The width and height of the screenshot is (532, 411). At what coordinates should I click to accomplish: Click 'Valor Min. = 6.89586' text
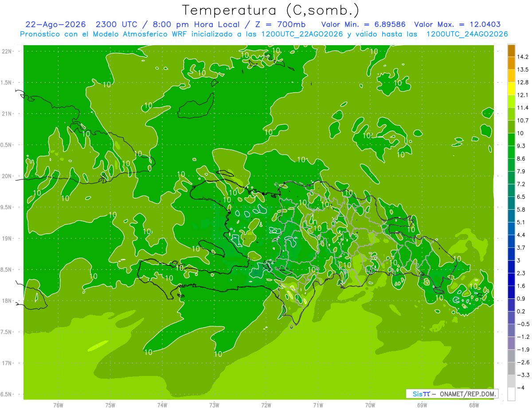coord(364,24)
